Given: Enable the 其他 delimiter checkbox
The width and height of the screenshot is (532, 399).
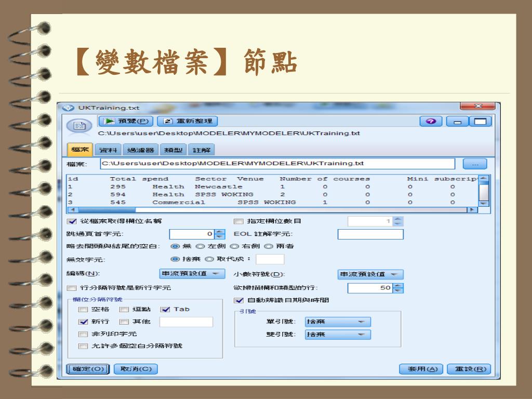Looking at the screenshot, I should [x=124, y=322].
